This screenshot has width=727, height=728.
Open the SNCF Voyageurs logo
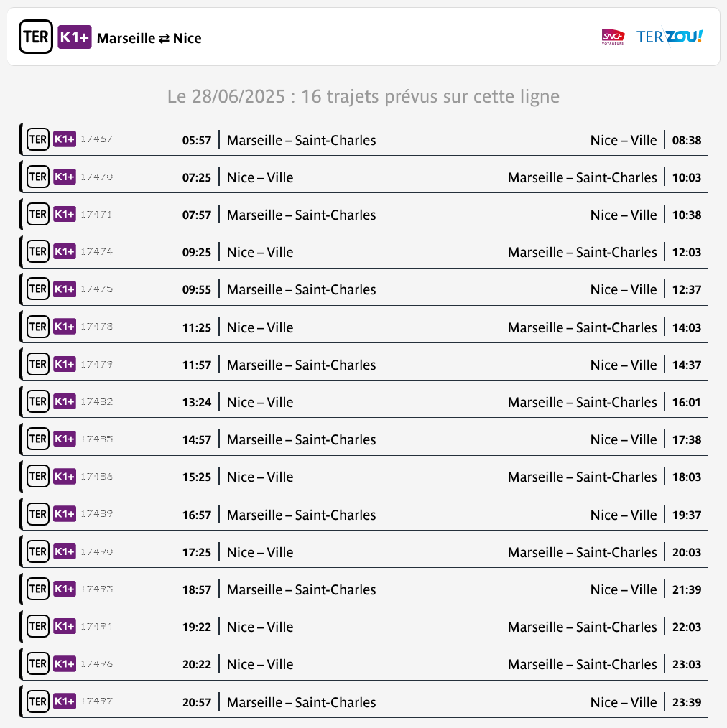[613, 37]
